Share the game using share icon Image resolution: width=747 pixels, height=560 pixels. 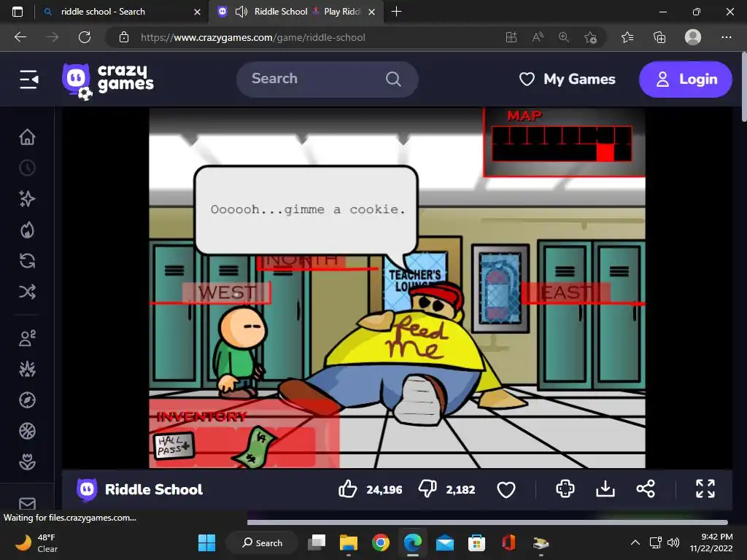point(646,489)
